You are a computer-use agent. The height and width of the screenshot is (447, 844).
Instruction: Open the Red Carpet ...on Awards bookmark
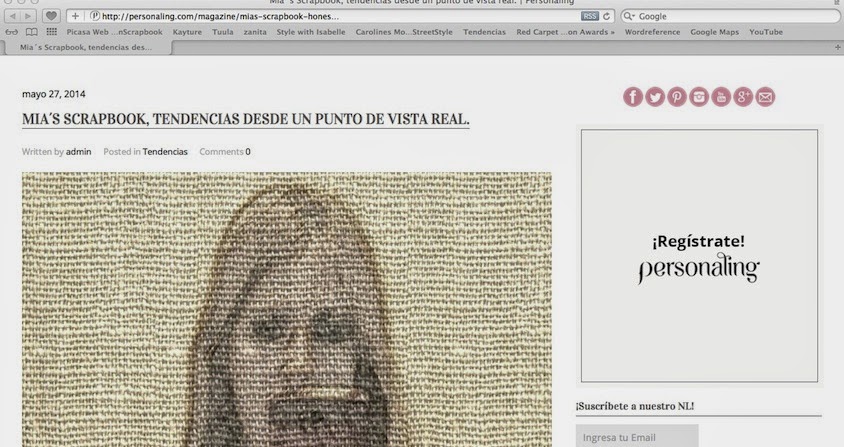pos(562,32)
